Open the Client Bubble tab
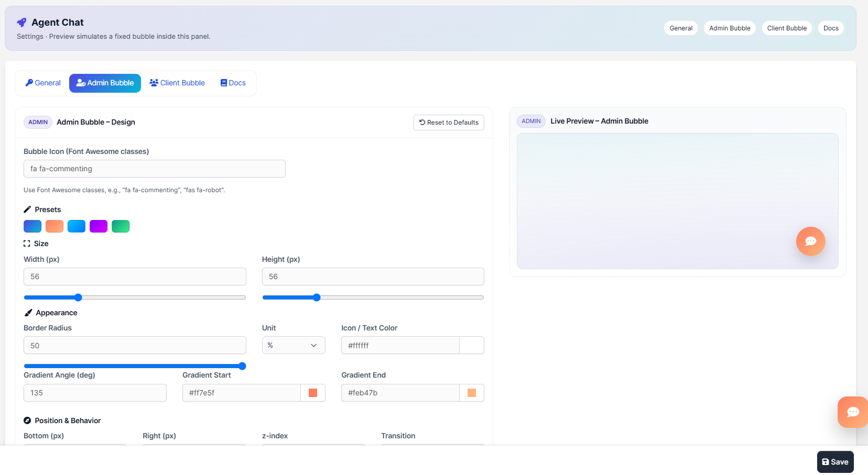 tap(177, 83)
